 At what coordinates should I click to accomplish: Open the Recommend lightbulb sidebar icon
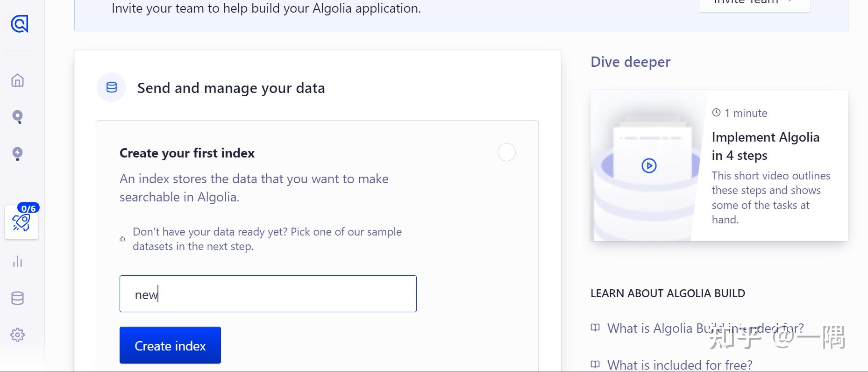(x=18, y=153)
